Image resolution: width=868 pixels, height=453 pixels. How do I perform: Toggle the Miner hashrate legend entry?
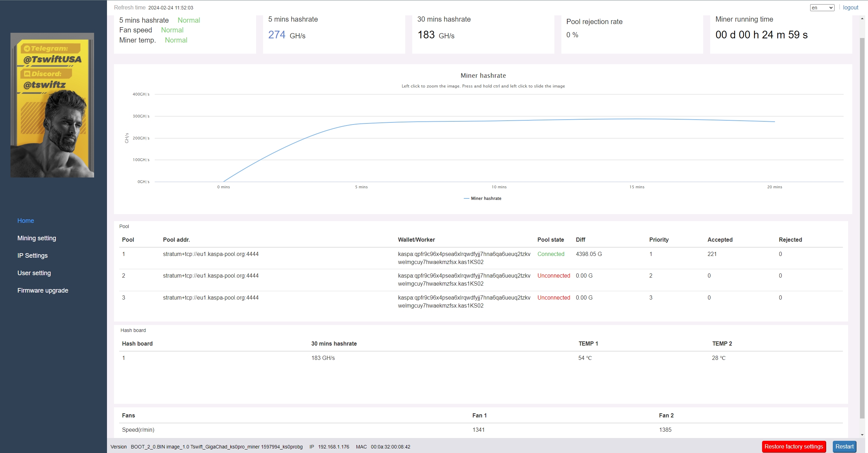[483, 198]
